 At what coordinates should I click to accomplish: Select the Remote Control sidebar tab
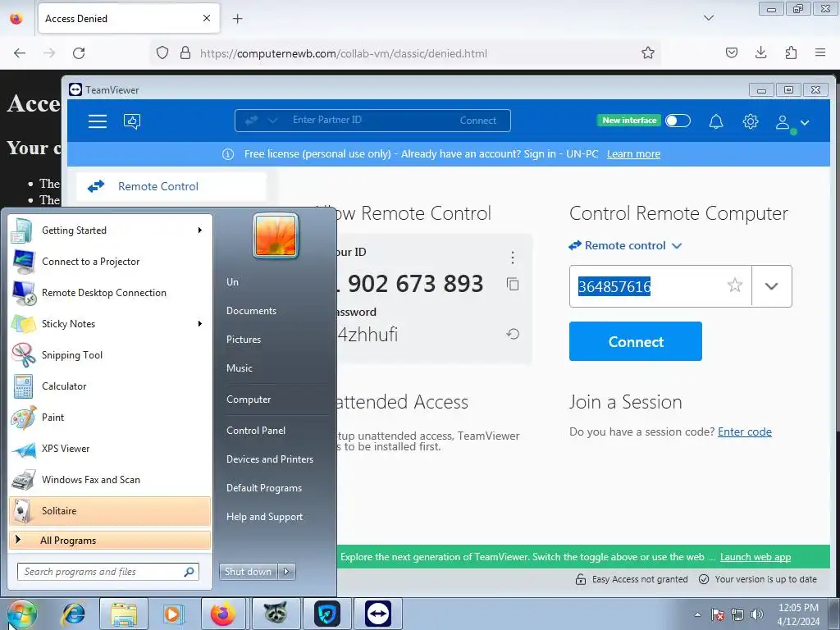[x=171, y=186]
